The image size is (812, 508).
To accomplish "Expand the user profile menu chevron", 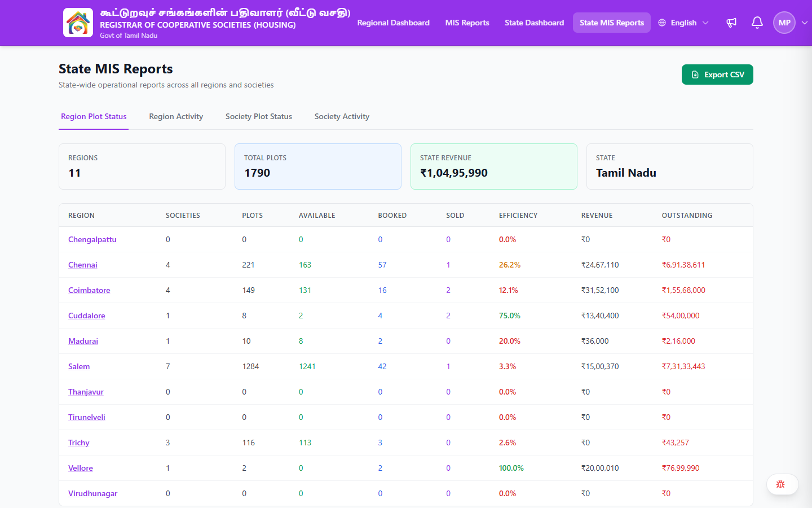I will (x=805, y=23).
